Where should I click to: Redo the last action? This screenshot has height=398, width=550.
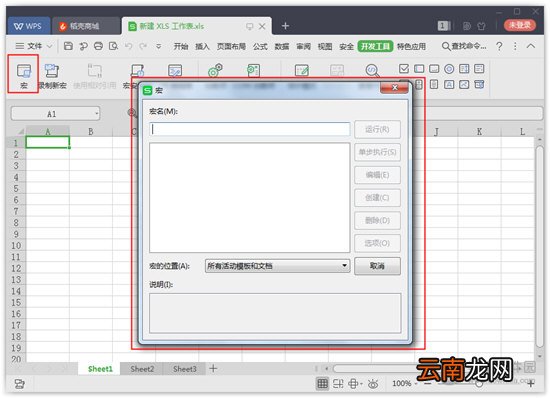point(143,46)
